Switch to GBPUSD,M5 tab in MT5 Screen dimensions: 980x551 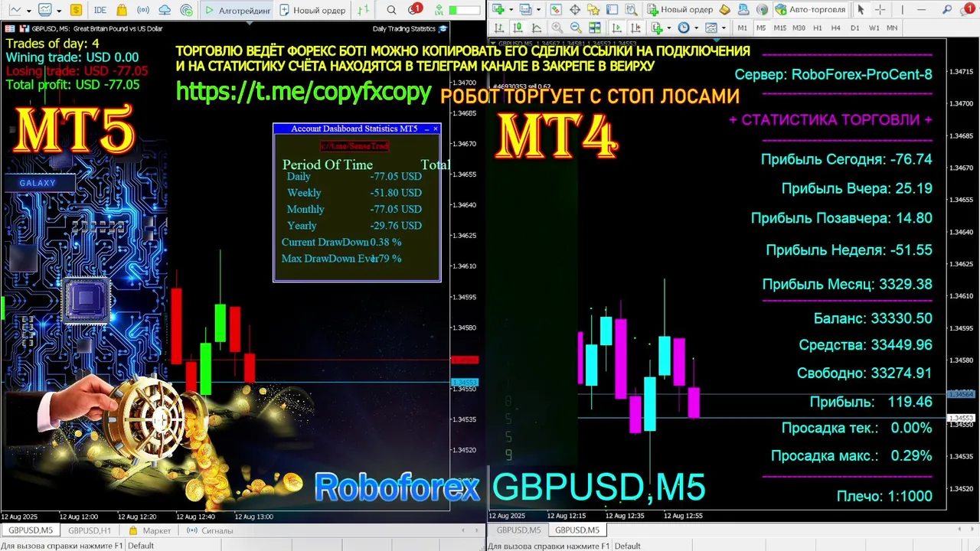point(31,530)
